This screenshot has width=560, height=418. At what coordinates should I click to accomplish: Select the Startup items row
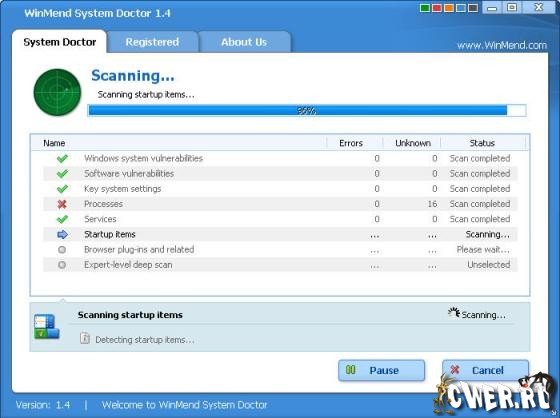tap(280, 234)
